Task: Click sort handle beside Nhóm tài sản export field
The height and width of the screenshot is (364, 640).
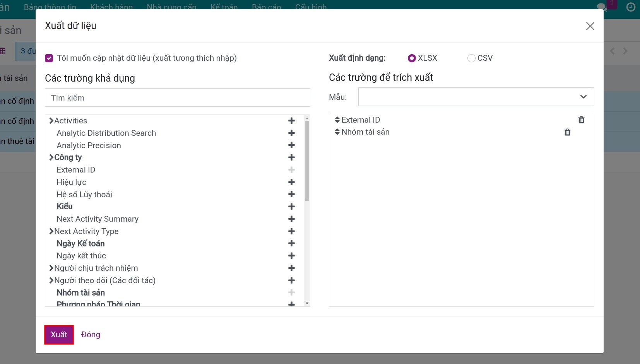Action: [337, 132]
